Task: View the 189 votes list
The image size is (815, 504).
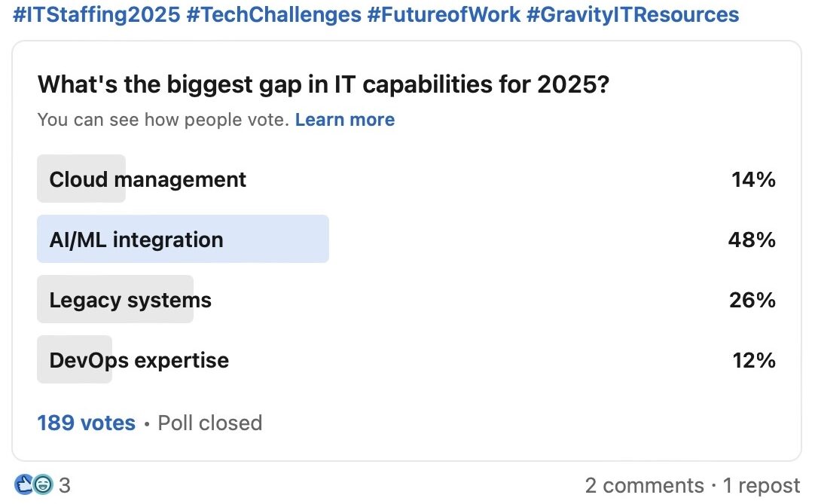Action: click(87, 423)
